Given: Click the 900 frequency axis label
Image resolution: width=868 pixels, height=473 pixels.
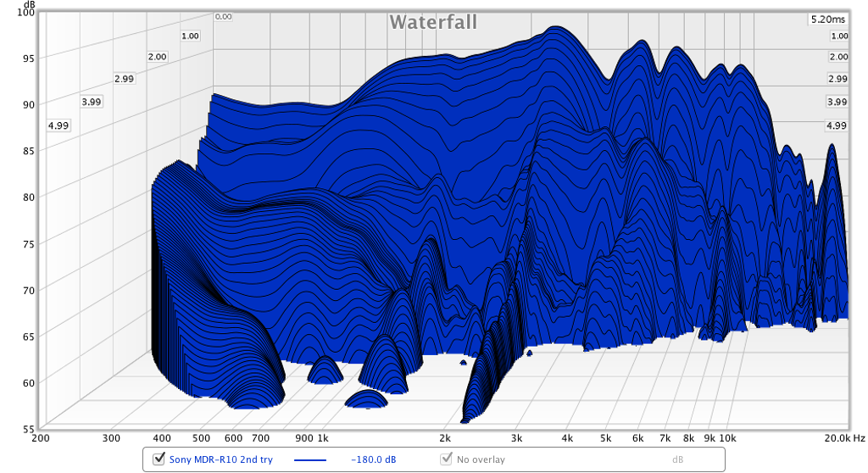Looking at the screenshot, I should (x=304, y=438).
